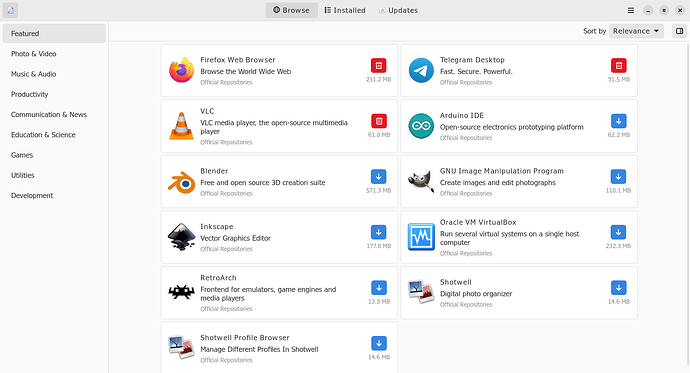This screenshot has height=373, width=690.
Task: Remove Telegram Desktop using red uninstall icon
Action: coord(618,66)
